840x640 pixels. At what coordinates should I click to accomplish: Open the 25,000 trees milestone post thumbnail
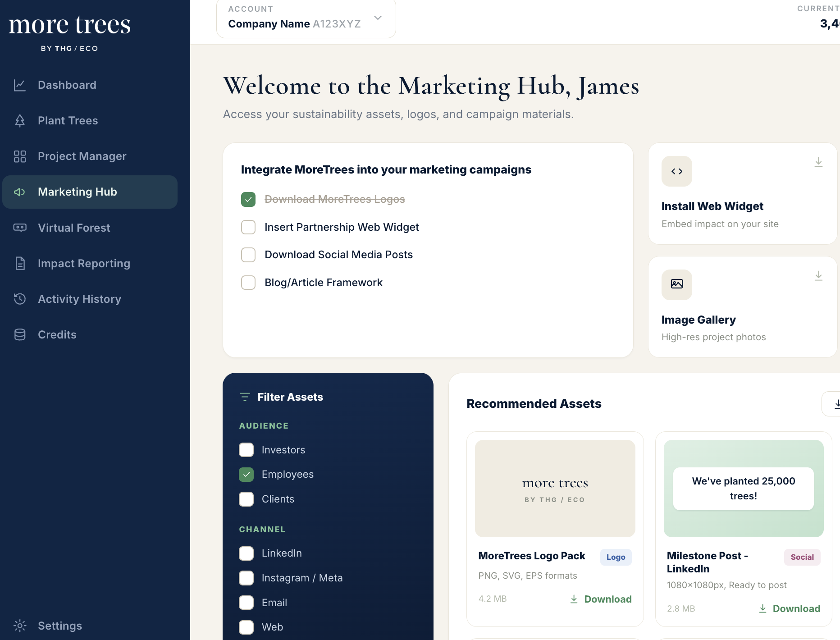coord(744,489)
